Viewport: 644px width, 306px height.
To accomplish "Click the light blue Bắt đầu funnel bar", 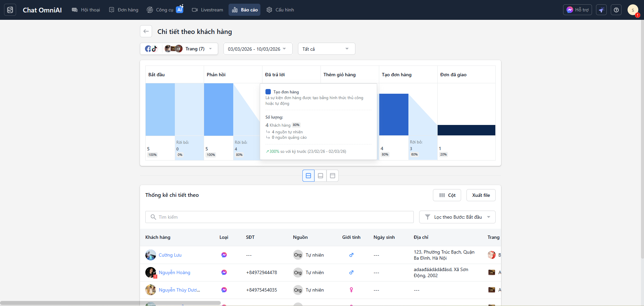I will [x=160, y=110].
